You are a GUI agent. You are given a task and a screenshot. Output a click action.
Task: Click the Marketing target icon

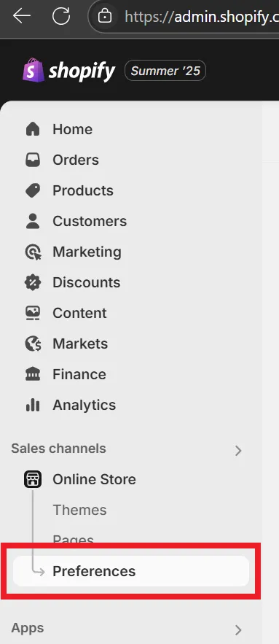[x=33, y=252]
